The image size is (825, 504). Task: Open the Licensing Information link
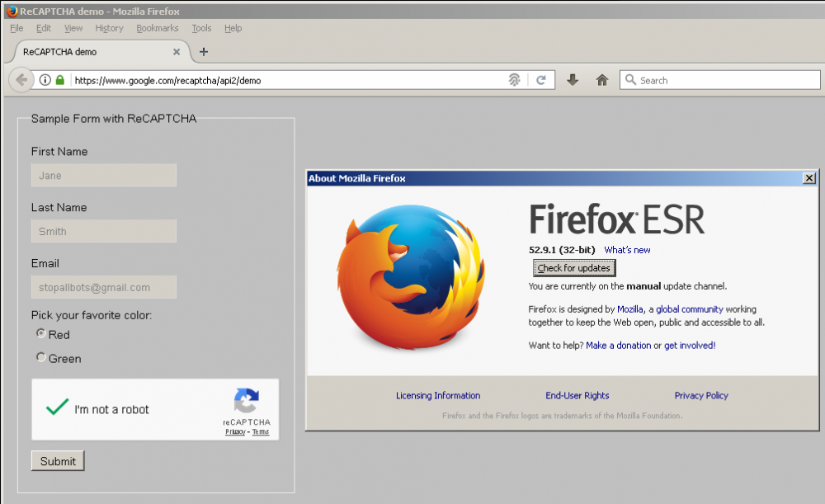tap(438, 396)
